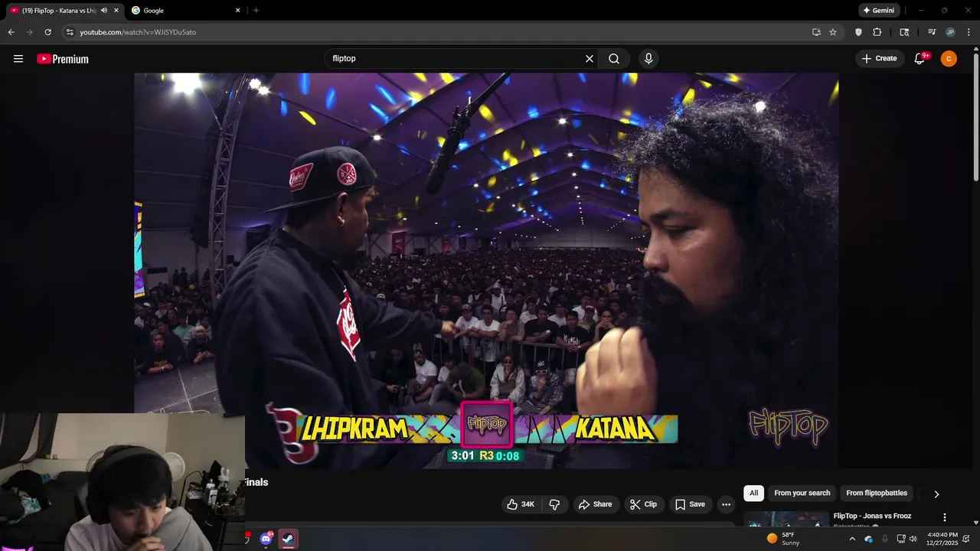This screenshot has width=980, height=551.
Task: Open Steam from the taskbar
Action: point(288,539)
